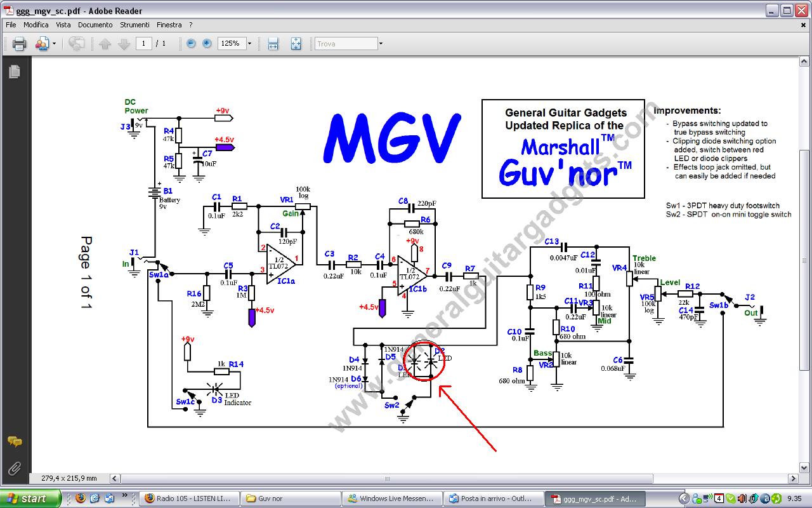This screenshot has width=812, height=508.
Task: Click the zoom out minus button
Action: point(191,44)
